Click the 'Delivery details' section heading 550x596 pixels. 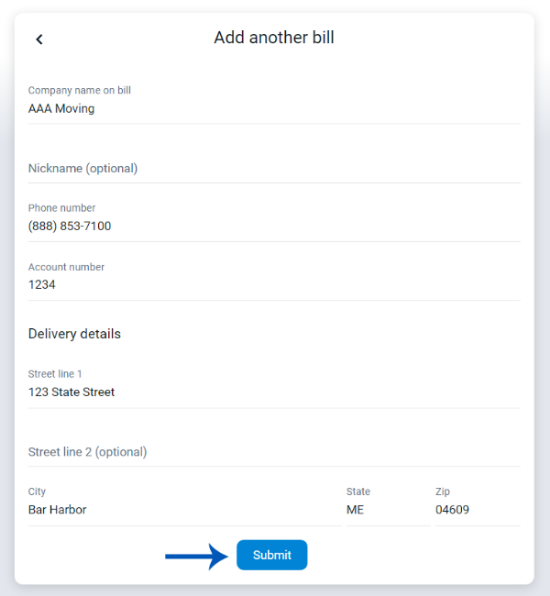click(74, 334)
